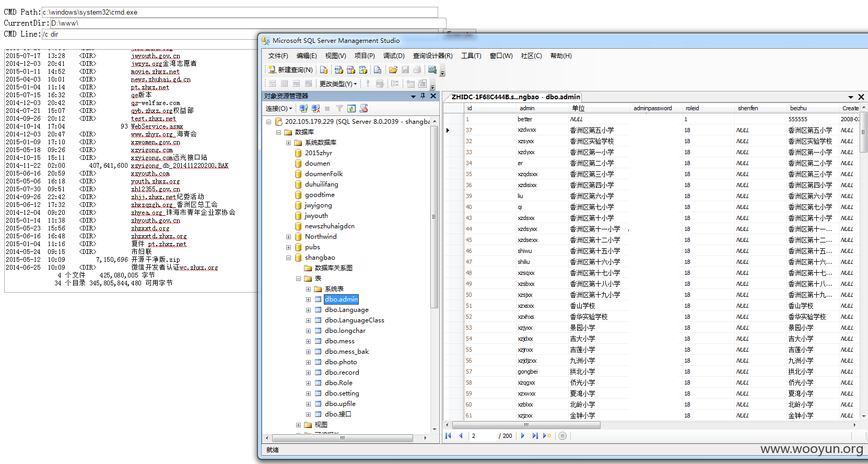Click the Execute SQL exclamation icon
This screenshot has width=868, height=464.
368,84
